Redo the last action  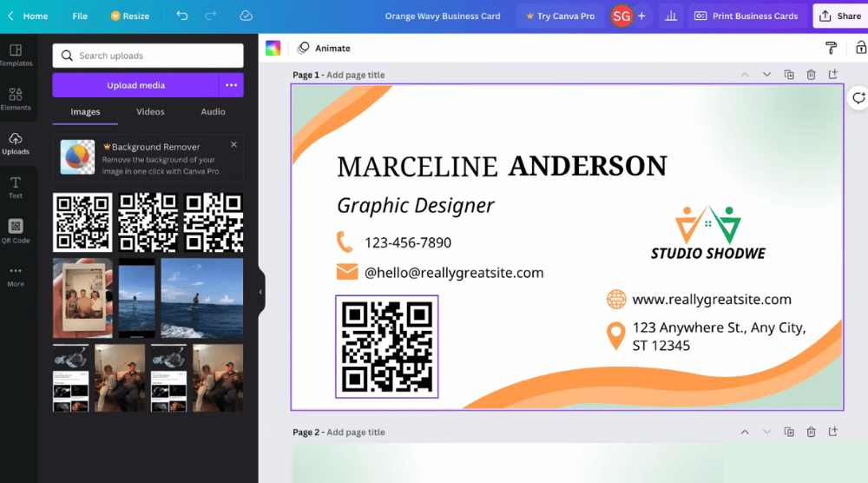[211, 16]
